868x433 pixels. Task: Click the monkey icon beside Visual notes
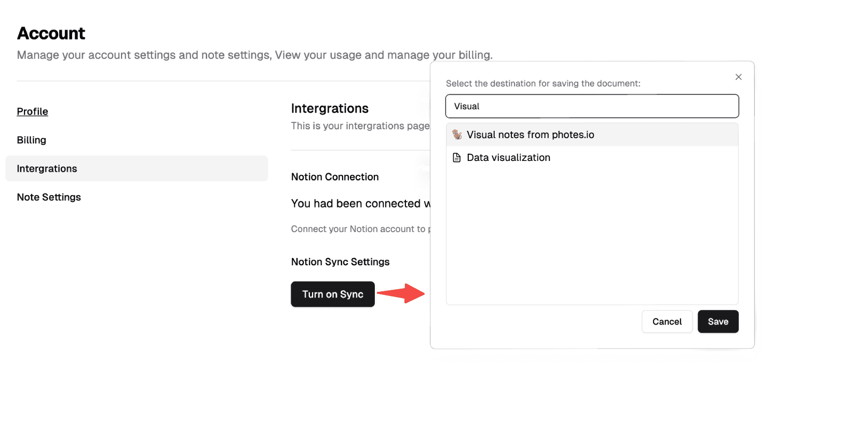click(x=457, y=134)
